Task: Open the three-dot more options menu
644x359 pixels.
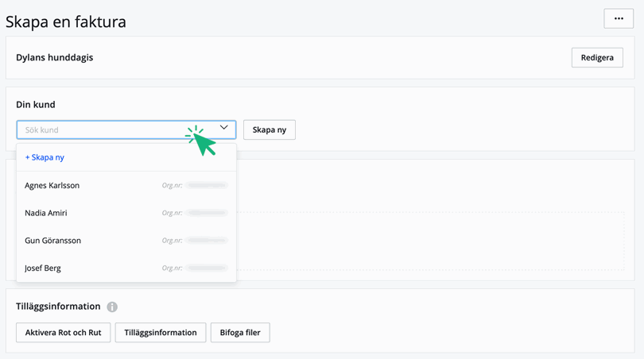Action: 618,18
